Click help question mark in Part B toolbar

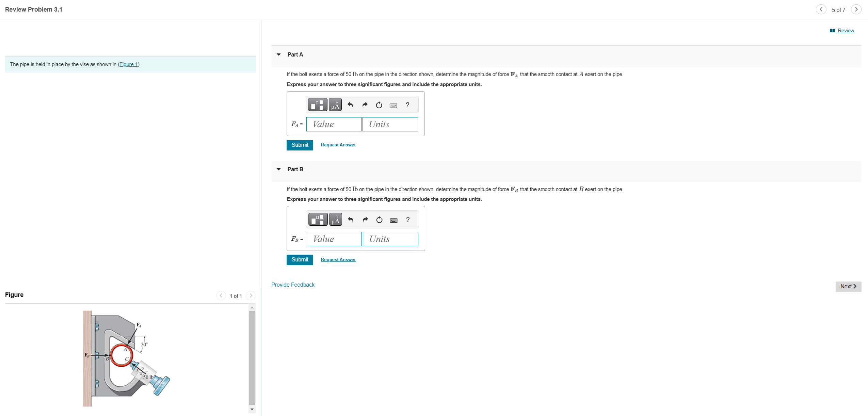click(x=408, y=220)
